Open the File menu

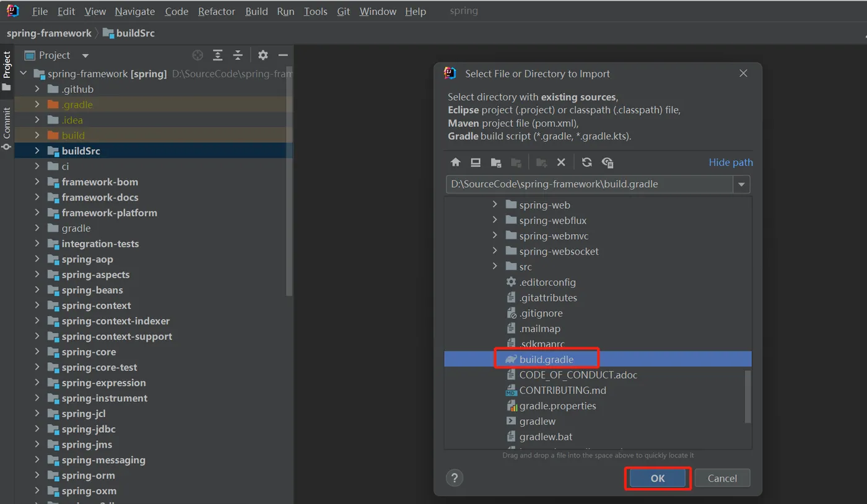coord(40,11)
